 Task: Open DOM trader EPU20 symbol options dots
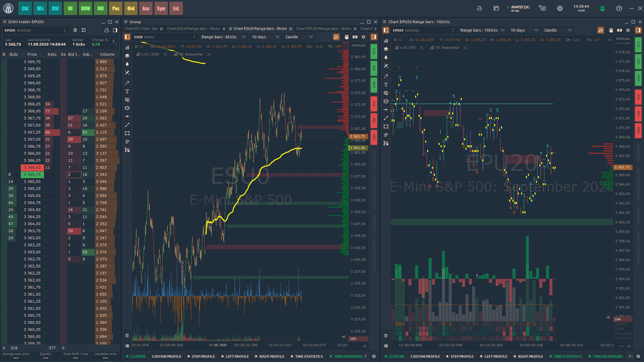[x=65, y=30]
